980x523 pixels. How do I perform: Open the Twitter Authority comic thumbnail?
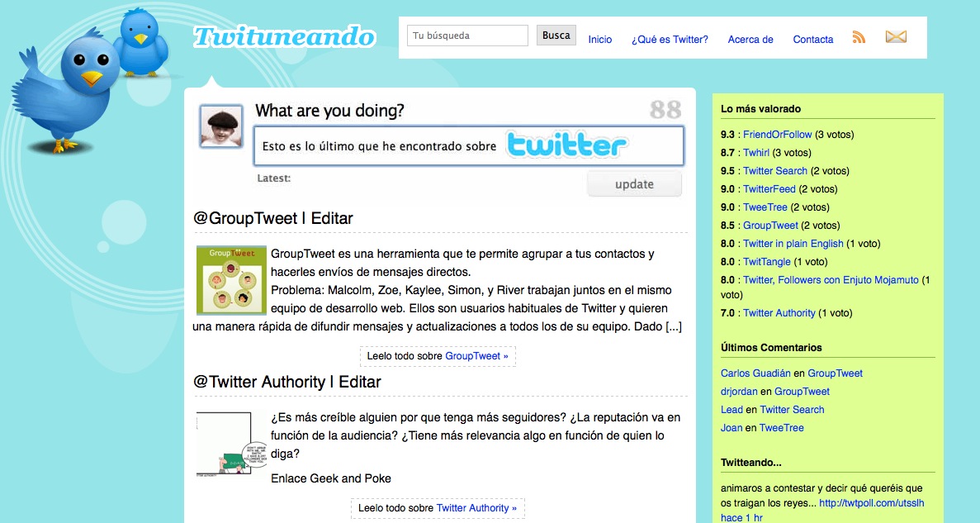click(x=231, y=445)
